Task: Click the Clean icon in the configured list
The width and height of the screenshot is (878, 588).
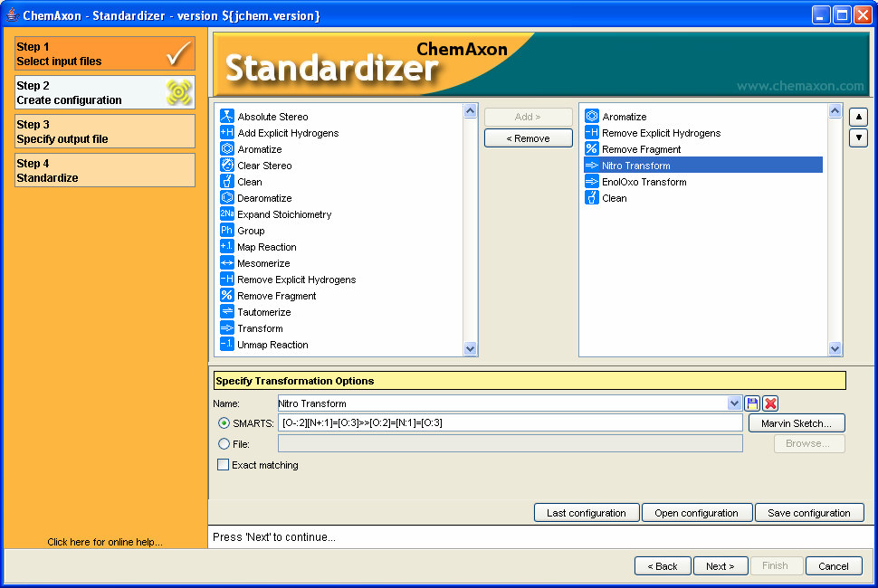Action: (x=592, y=197)
